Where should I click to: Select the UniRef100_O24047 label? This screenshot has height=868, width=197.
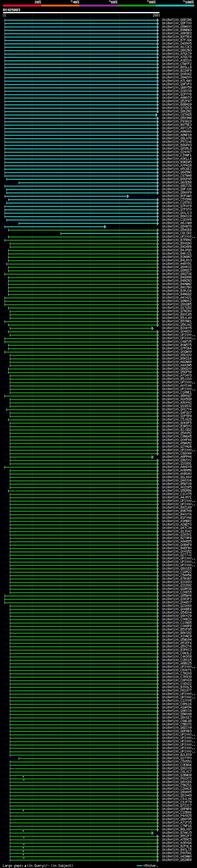[177, 152]
